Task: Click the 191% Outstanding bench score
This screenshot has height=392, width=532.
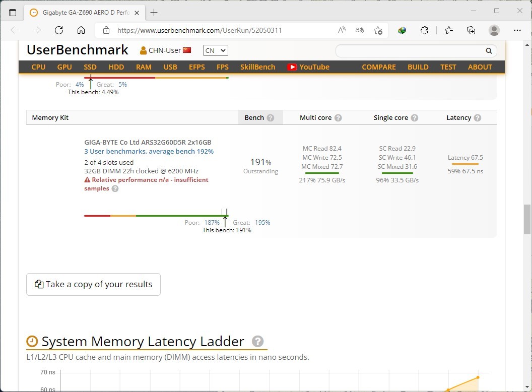Action: pyautogui.click(x=260, y=166)
